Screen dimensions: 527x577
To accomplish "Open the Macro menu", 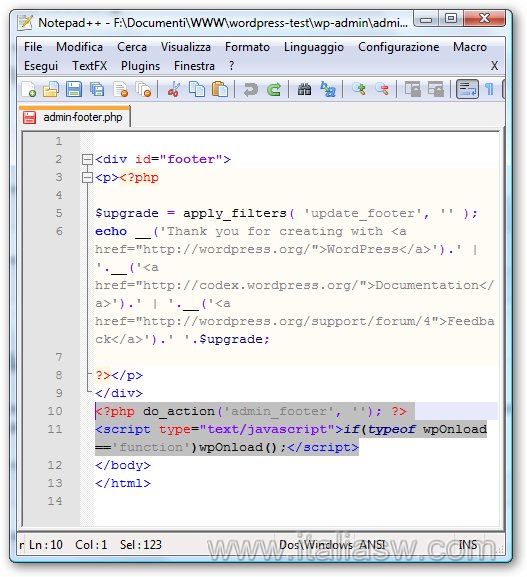I will (x=470, y=47).
